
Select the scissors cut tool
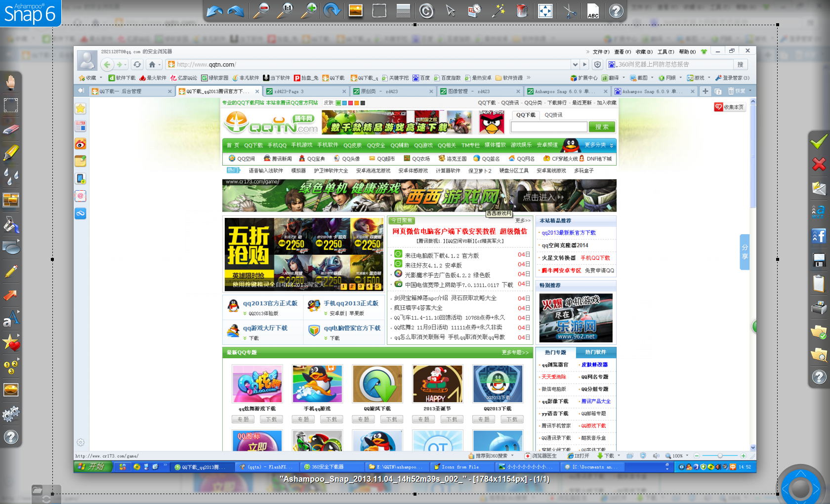(570, 10)
